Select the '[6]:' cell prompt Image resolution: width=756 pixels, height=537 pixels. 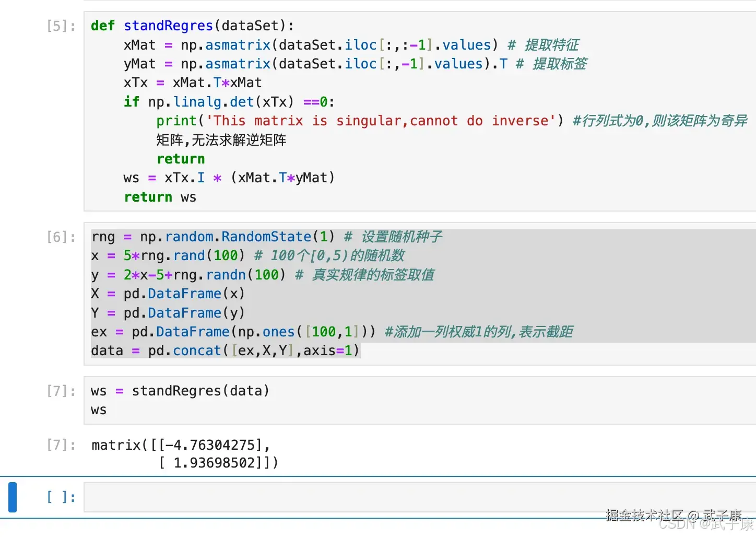click(x=61, y=237)
